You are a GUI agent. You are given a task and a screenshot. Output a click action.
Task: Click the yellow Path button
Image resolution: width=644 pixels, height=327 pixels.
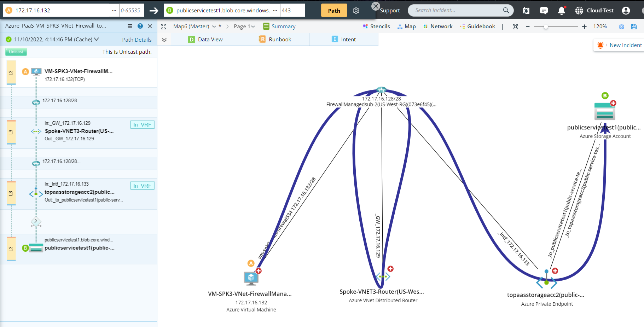(334, 11)
